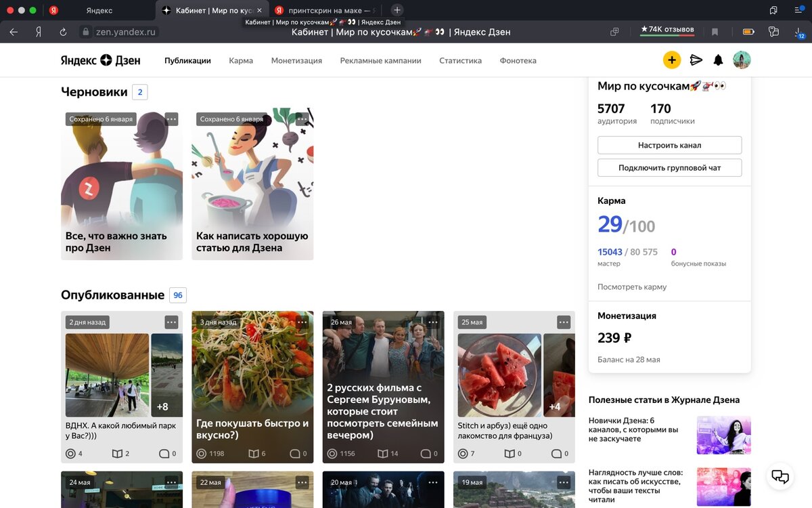Viewport: 812px width, 508px height.
Task: Open the chat support bubble icon
Action: tap(780, 476)
